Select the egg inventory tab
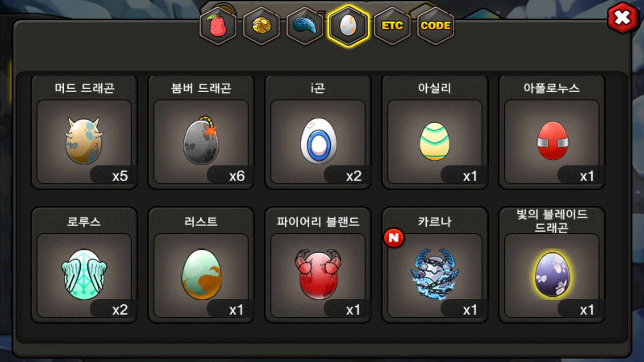The image size is (644, 362). (x=348, y=25)
